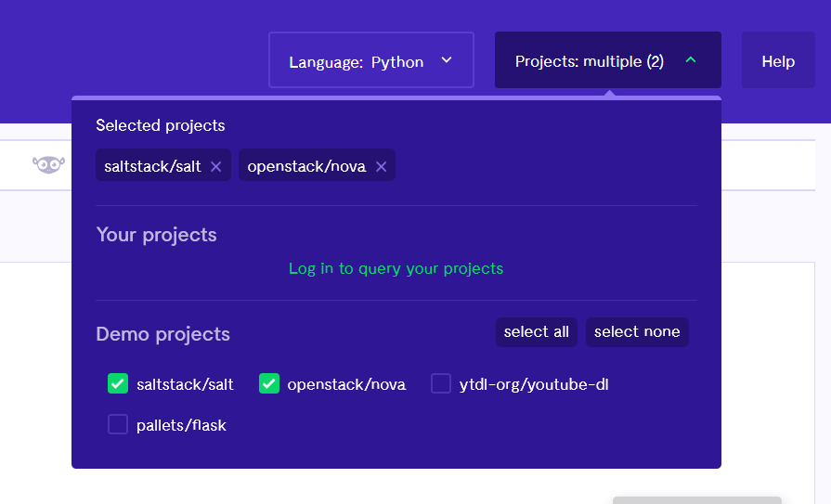Click the 'ytdl-org/youtube-dl' project label
This screenshot has width=831, height=504.
[534, 384]
